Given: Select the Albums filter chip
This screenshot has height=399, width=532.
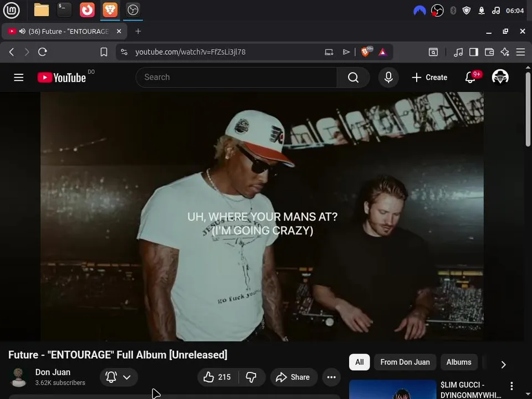Looking at the screenshot, I should (x=459, y=362).
